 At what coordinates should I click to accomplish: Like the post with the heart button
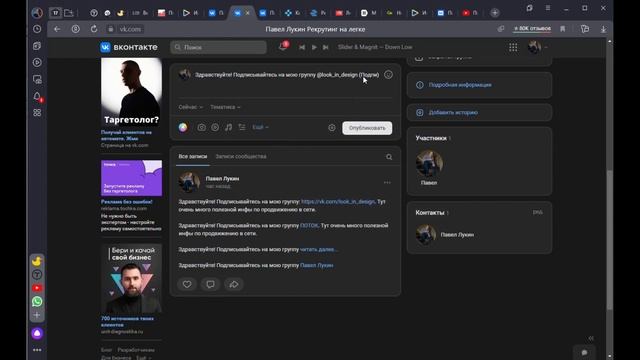click(187, 284)
